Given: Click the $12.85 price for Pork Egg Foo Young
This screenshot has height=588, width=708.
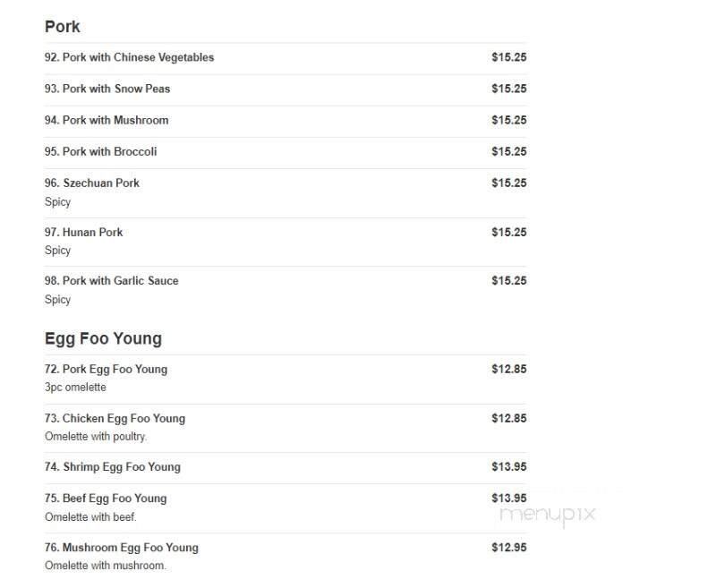Looking at the screenshot, I should pos(508,369).
